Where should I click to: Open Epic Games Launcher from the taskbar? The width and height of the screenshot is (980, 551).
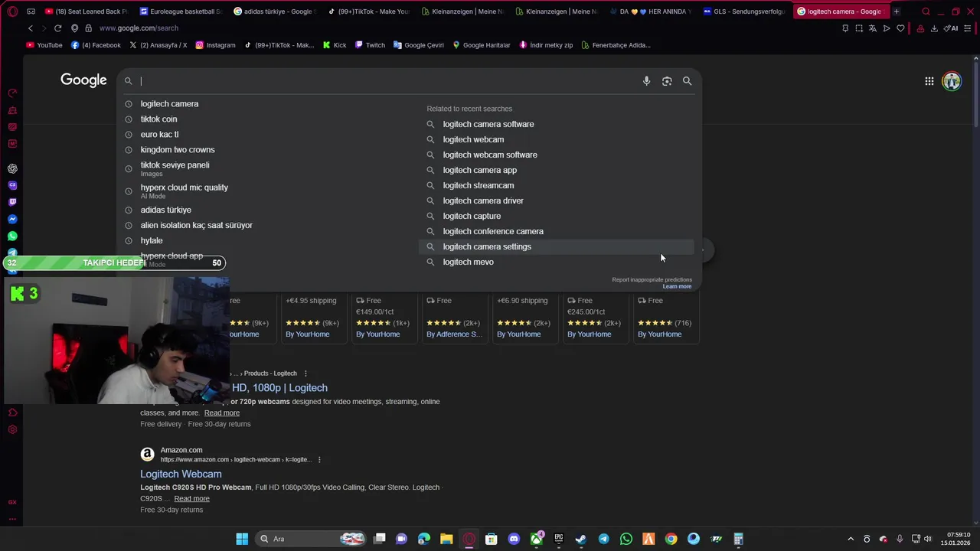pos(559,539)
